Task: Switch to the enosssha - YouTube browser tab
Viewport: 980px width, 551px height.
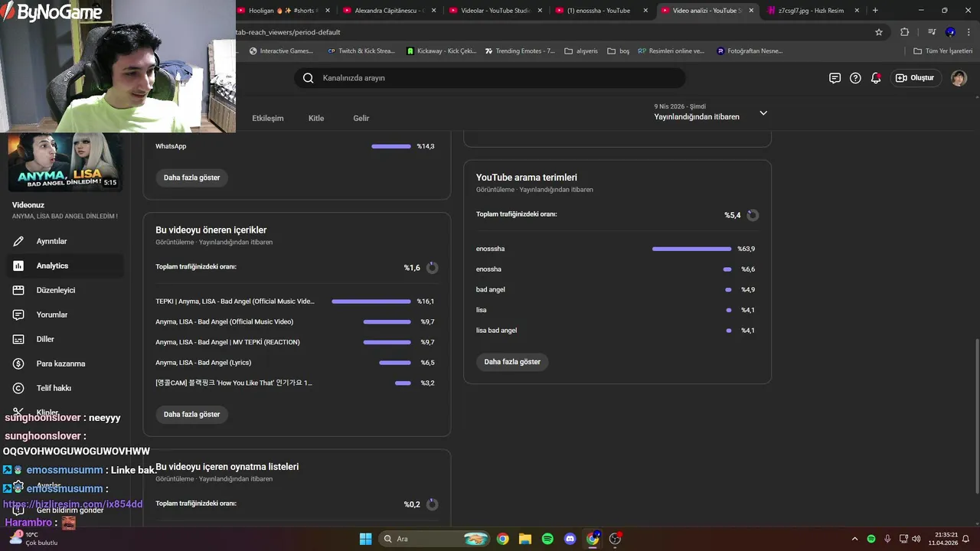Action: coord(602,11)
